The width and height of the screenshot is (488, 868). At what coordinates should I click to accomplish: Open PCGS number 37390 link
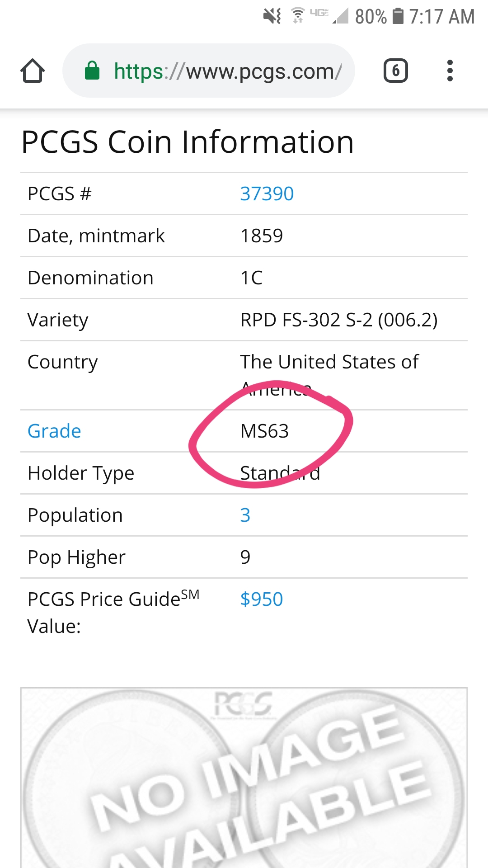[267, 193]
